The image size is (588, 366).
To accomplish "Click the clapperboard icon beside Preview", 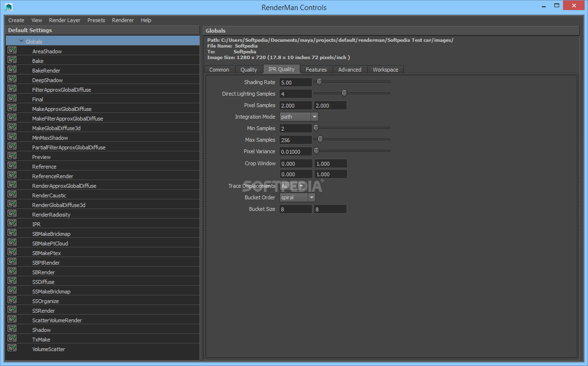I will tap(12, 156).
